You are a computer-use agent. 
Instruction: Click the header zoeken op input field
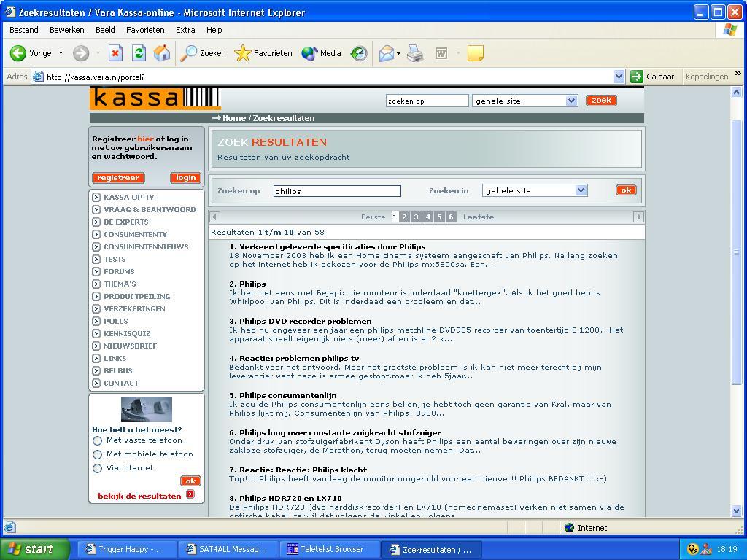point(427,101)
